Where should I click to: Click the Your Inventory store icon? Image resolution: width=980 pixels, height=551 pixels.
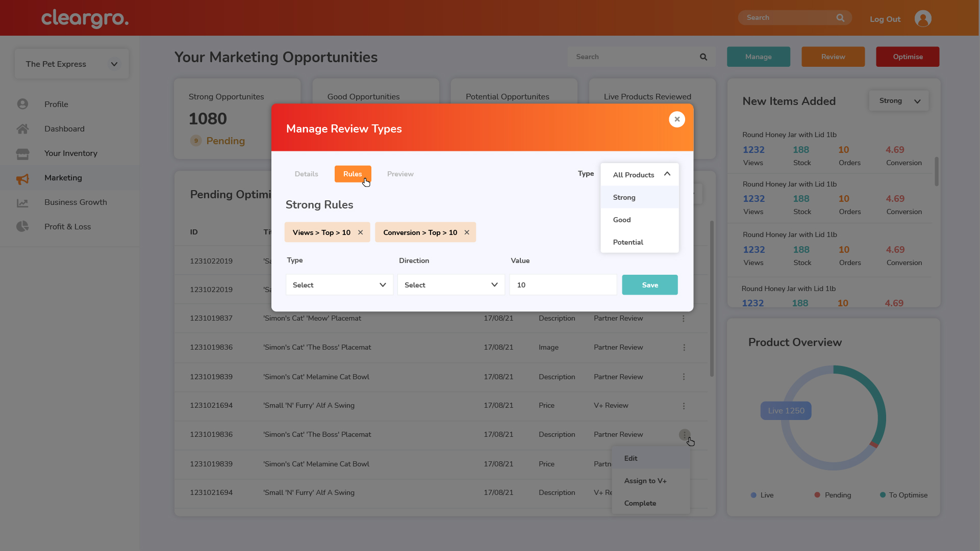22,153
